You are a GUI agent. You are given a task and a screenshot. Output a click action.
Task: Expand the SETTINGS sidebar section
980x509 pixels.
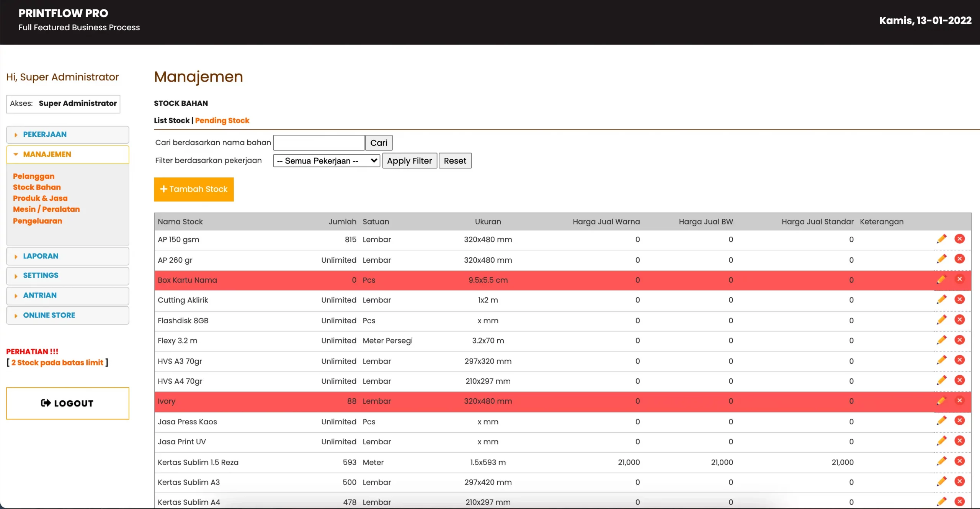pos(67,276)
